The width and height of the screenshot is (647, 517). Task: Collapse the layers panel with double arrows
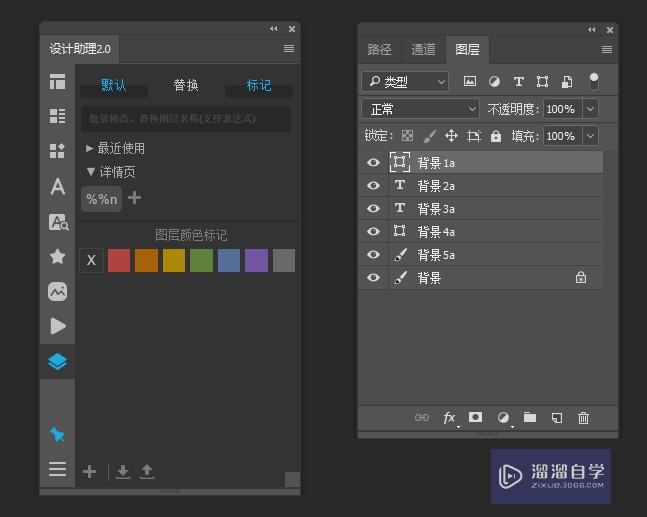click(x=592, y=29)
